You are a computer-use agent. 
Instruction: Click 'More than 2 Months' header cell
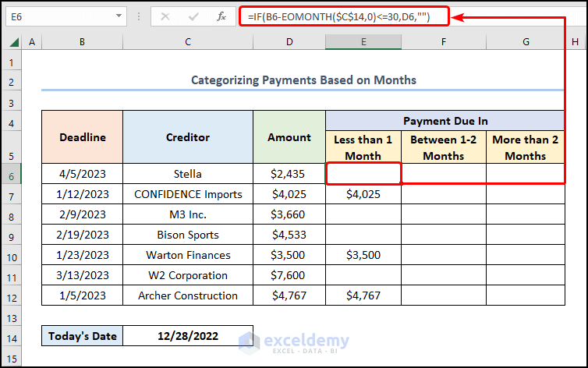(x=526, y=147)
